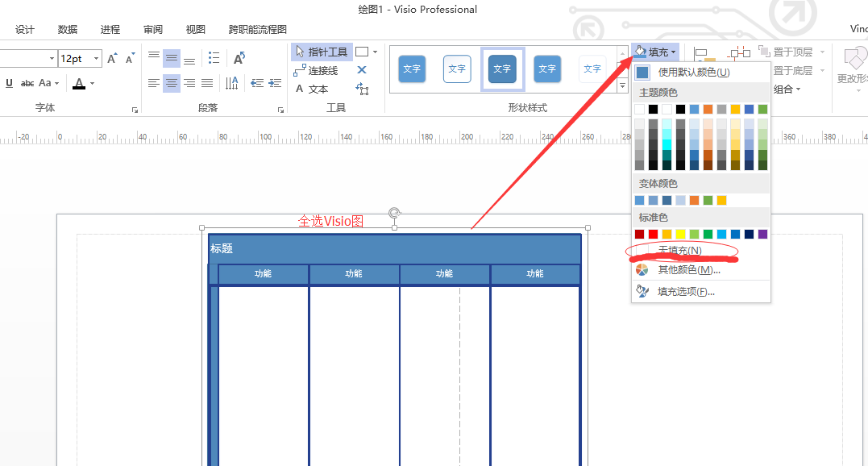The height and width of the screenshot is (466, 868).
Task: Click the rotate text icon
Action: coord(239,57)
